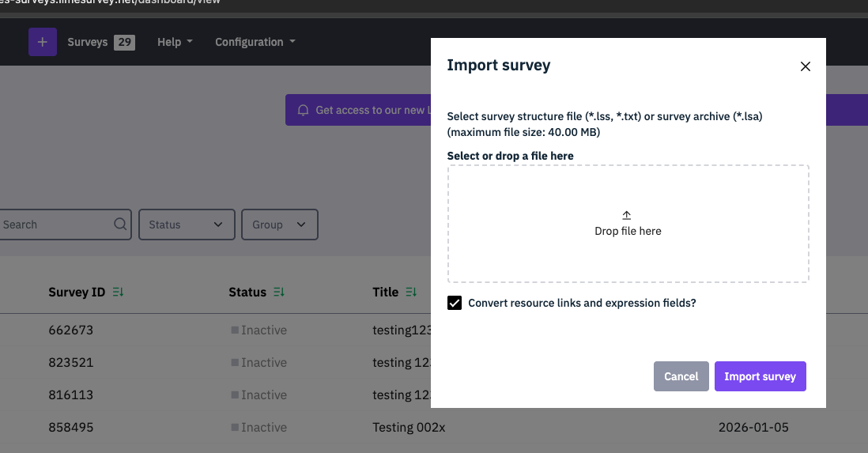Open the Group filter dropdown
This screenshot has height=453, width=868.
pyautogui.click(x=279, y=225)
